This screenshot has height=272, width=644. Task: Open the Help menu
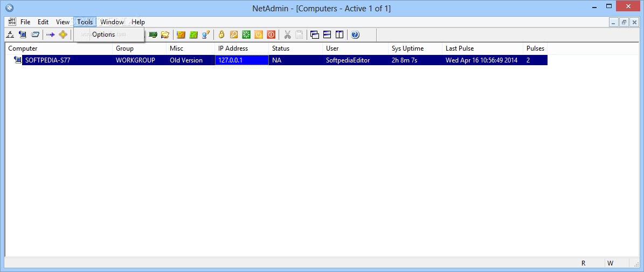(x=139, y=22)
